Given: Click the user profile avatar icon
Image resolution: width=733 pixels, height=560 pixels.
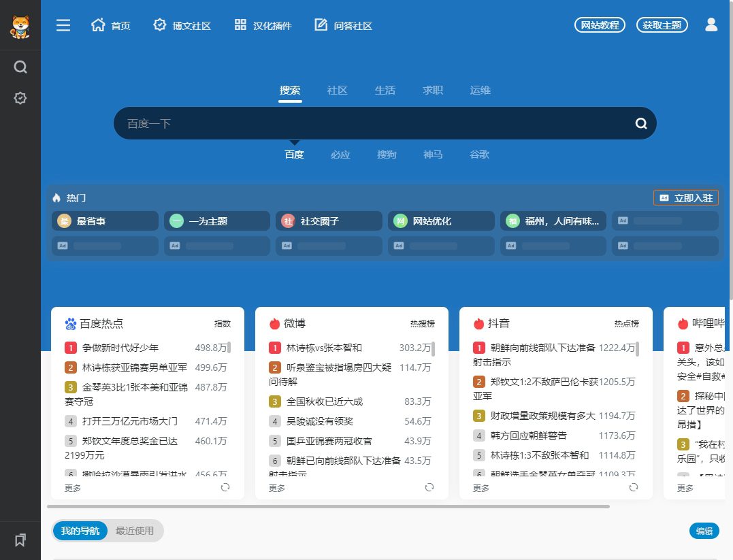Looking at the screenshot, I should coord(711,24).
